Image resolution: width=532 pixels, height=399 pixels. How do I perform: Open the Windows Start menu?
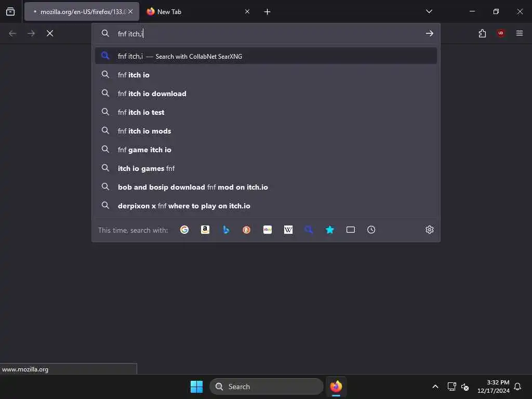[196, 387]
